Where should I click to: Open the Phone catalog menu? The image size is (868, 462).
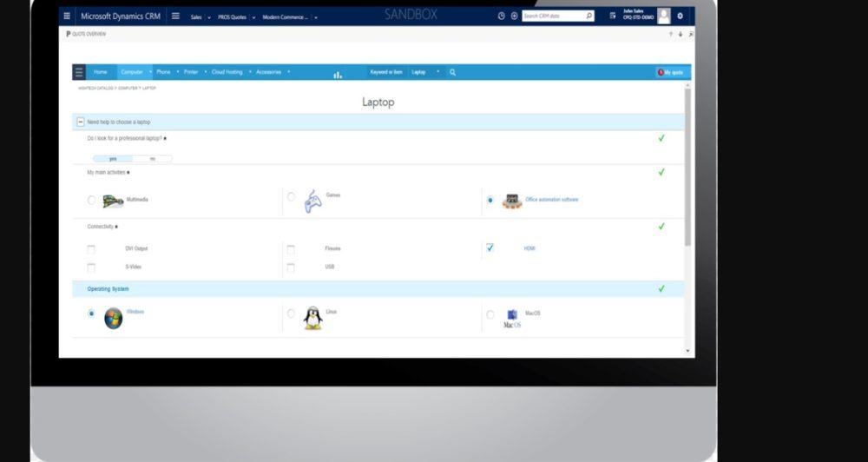(163, 72)
